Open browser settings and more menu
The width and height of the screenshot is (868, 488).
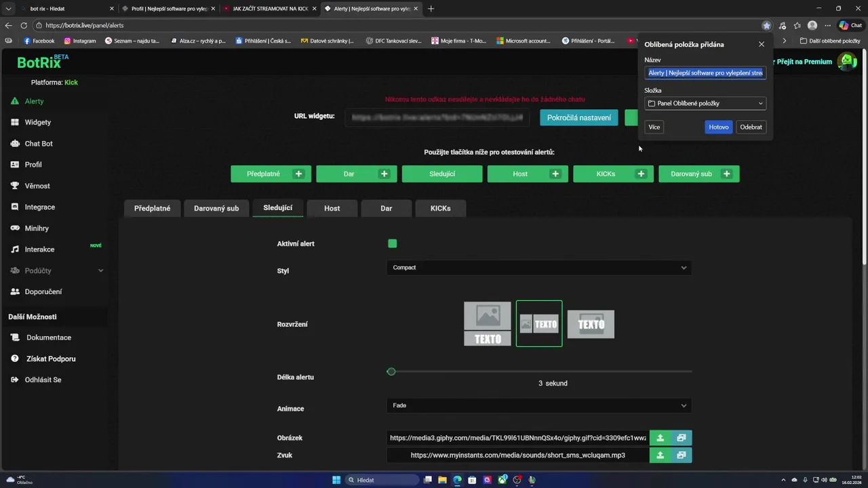pos(827,26)
